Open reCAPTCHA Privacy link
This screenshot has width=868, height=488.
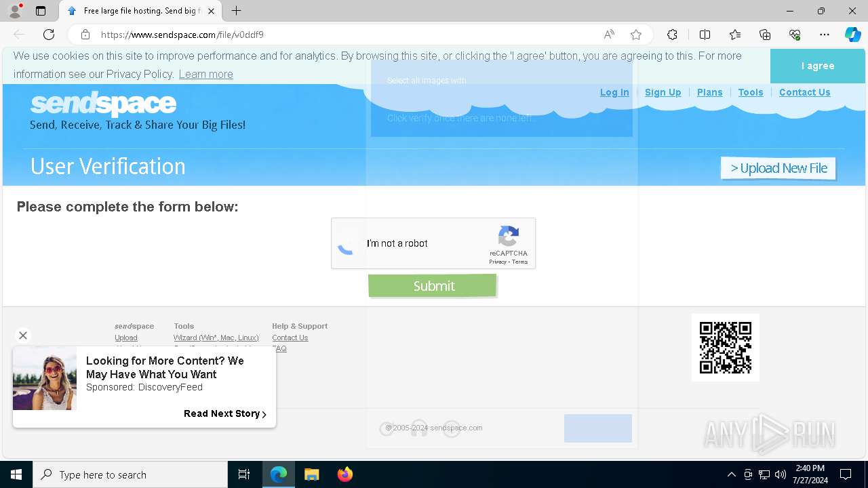498,262
